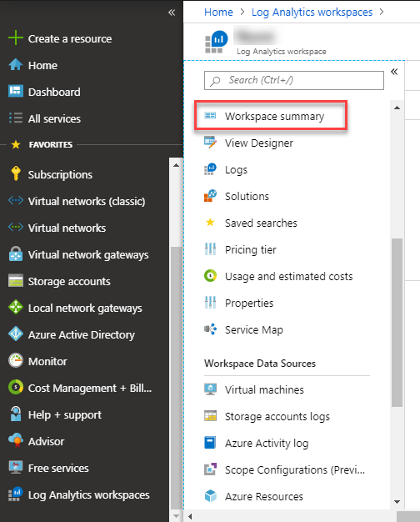Click the Local network gateways icon
This screenshot has height=522, width=420.
tap(15, 307)
